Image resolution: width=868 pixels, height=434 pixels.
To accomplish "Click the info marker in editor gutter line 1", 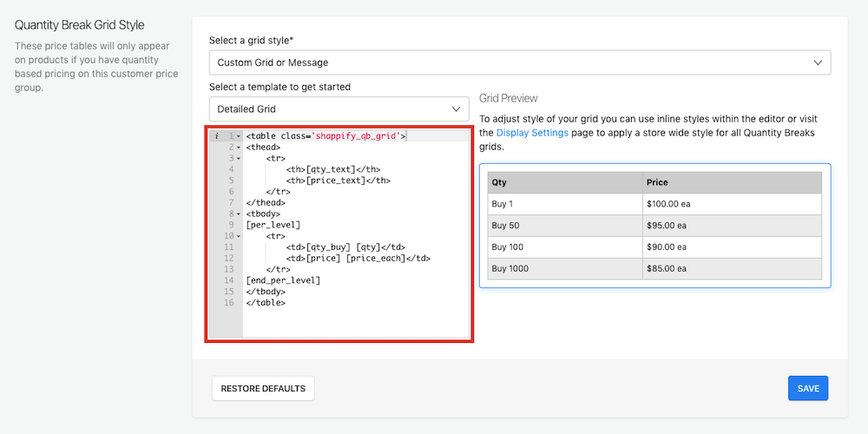I will 216,136.
